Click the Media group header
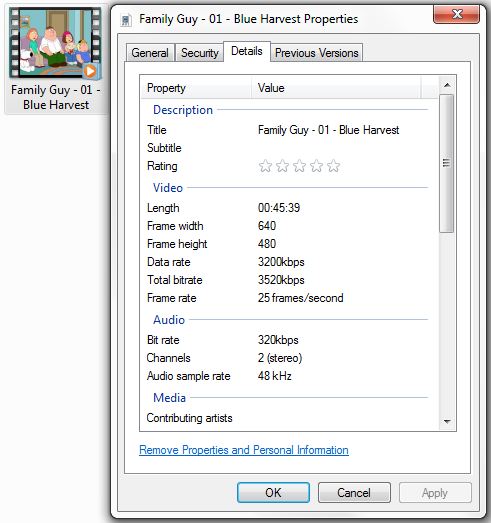This screenshot has width=491, height=523. [x=169, y=398]
